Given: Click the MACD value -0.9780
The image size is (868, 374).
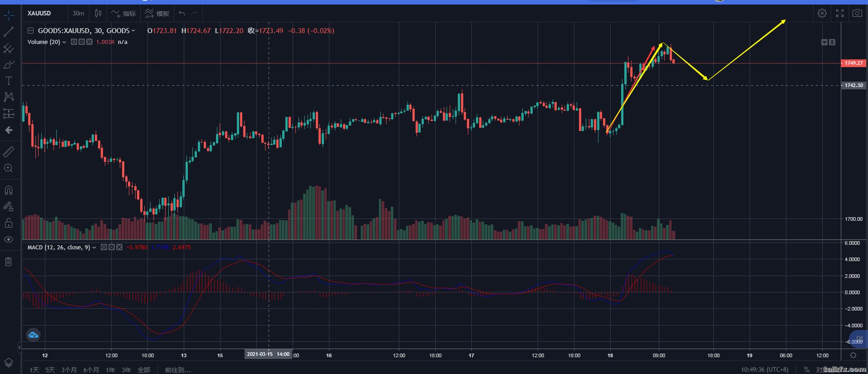Looking at the screenshot, I should click(x=137, y=248).
